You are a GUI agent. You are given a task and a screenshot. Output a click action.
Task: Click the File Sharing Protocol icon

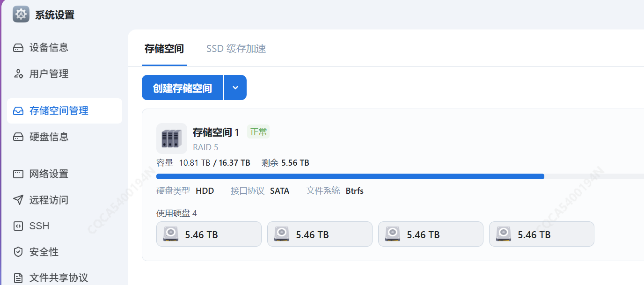(x=18, y=278)
